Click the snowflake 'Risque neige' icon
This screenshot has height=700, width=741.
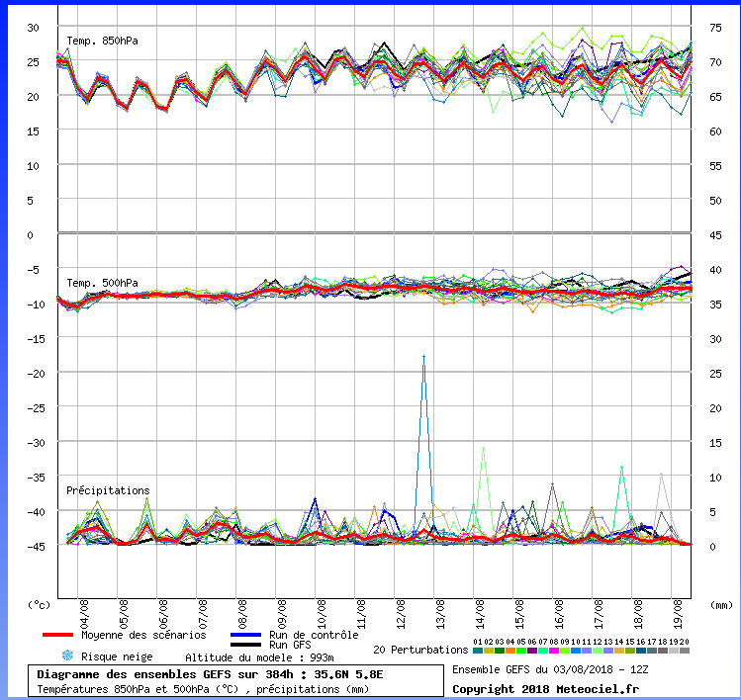[x=67, y=656]
